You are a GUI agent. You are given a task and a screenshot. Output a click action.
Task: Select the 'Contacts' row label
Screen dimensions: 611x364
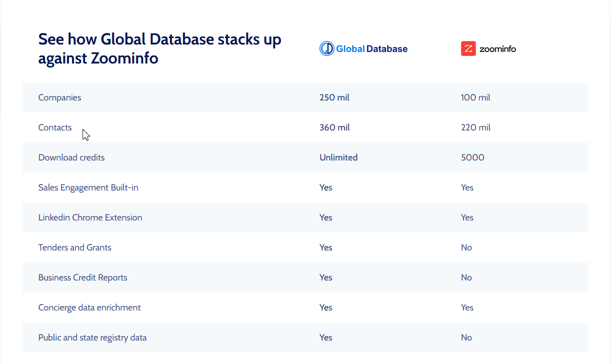tap(55, 127)
